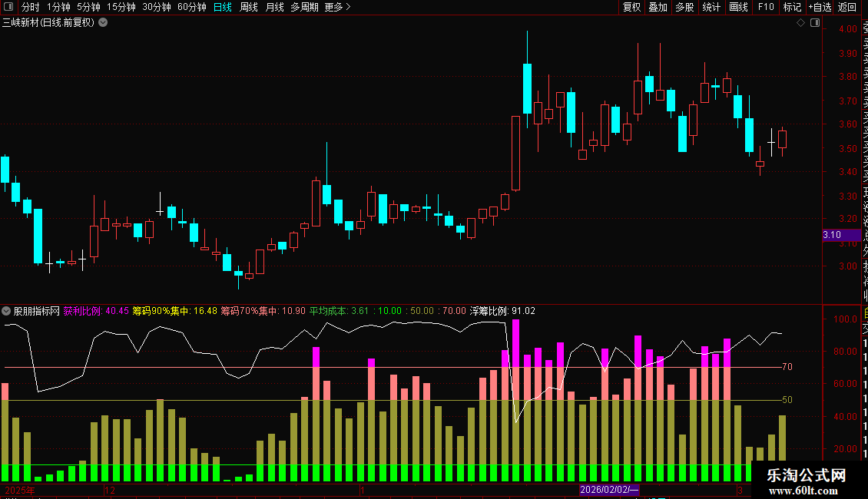Select the 5分钟 period
The height and width of the screenshot is (499, 868).
pyautogui.click(x=88, y=7)
